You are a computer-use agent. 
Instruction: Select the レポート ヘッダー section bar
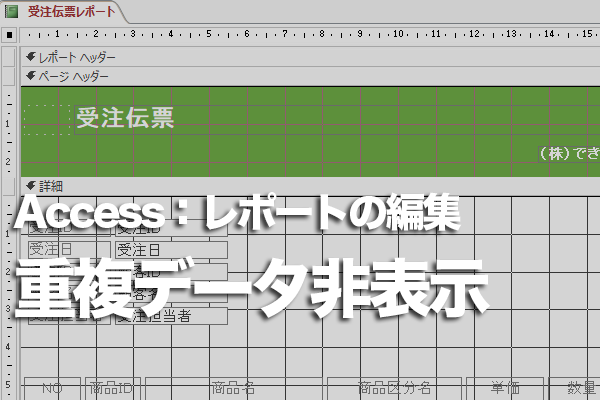click(310, 57)
